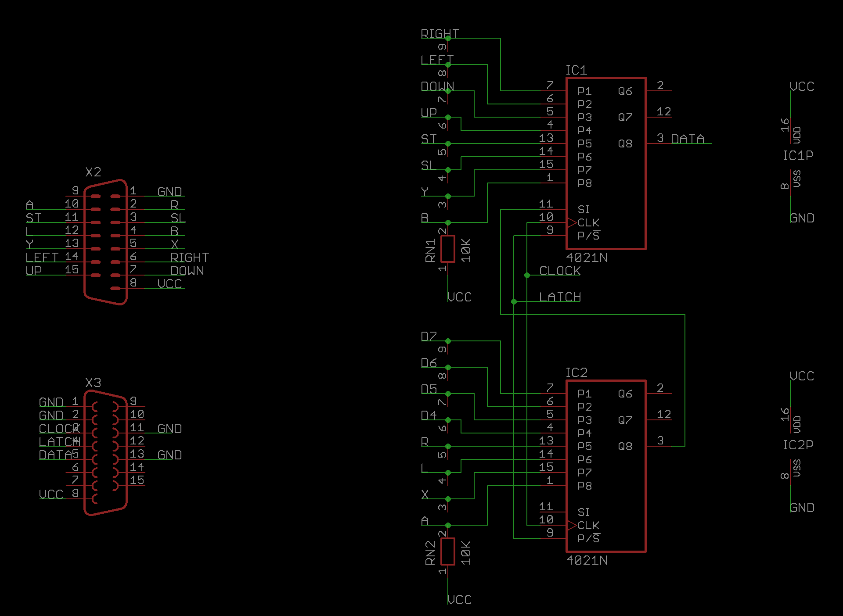Screen dimensions: 843x616
Task: Click the D6 net label near IC2
Action: pos(429,363)
